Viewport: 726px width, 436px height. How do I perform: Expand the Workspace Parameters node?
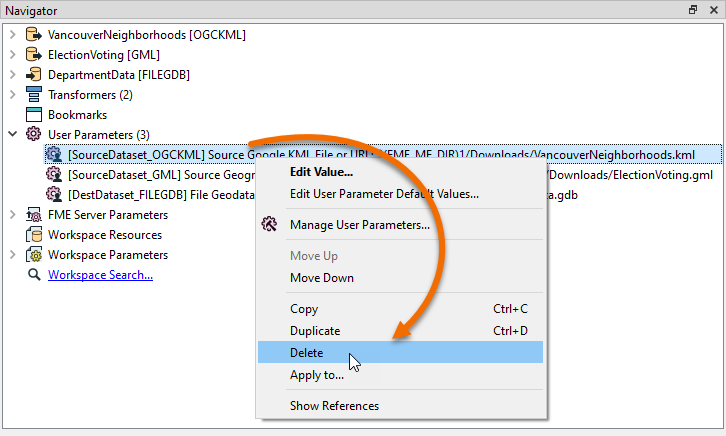click(x=12, y=255)
